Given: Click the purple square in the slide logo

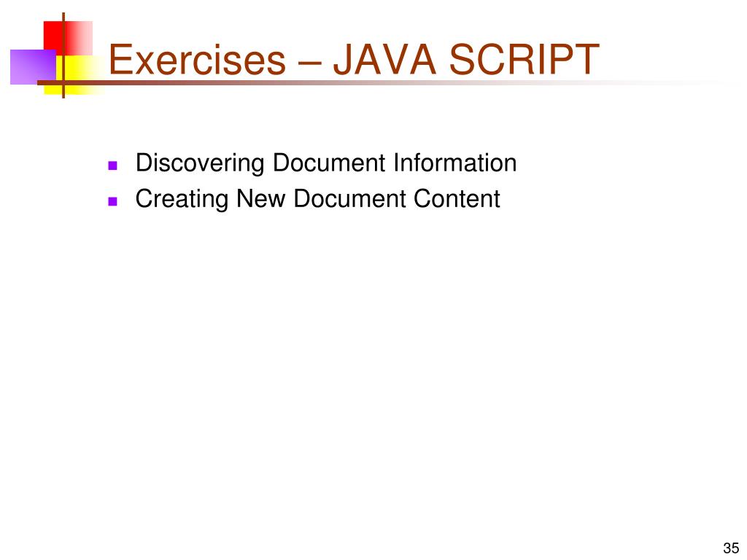Looking at the screenshot, I should pos(34,66).
